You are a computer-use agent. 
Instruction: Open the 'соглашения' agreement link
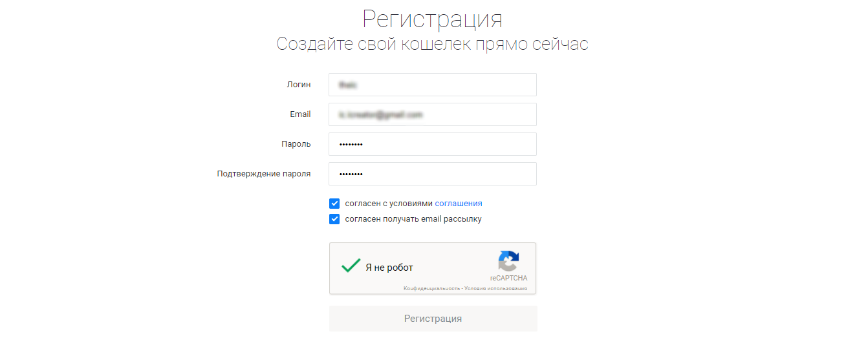pos(459,204)
